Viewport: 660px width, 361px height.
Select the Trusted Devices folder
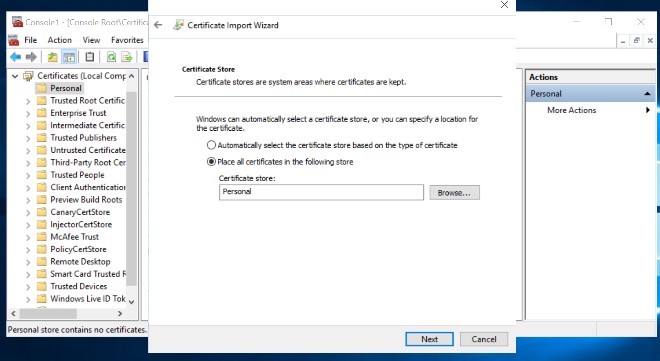click(79, 286)
